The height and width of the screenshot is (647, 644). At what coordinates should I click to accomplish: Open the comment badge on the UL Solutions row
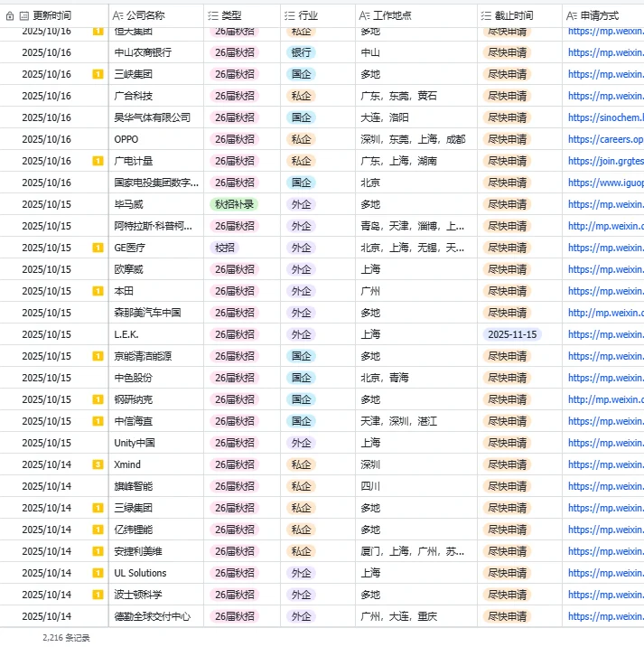pyautogui.click(x=98, y=573)
